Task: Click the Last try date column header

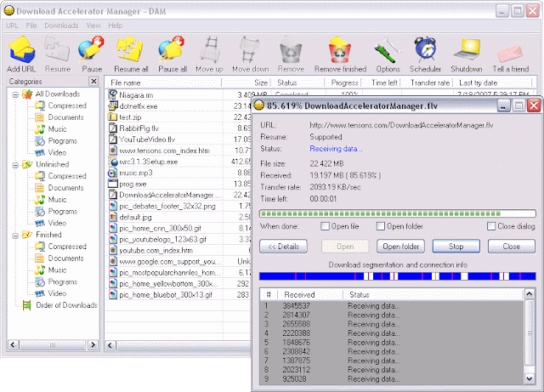Action: tap(493, 83)
